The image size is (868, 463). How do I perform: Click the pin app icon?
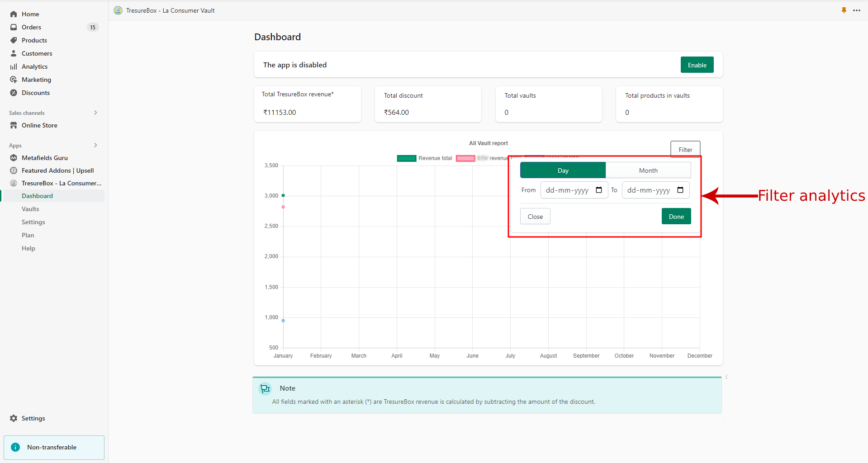pyautogui.click(x=844, y=10)
